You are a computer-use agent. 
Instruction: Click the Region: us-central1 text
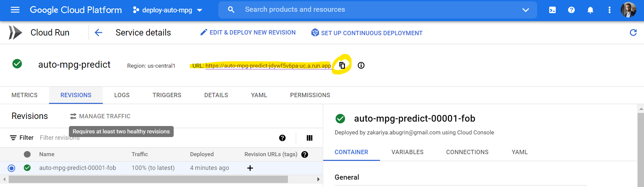tap(151, 66)
